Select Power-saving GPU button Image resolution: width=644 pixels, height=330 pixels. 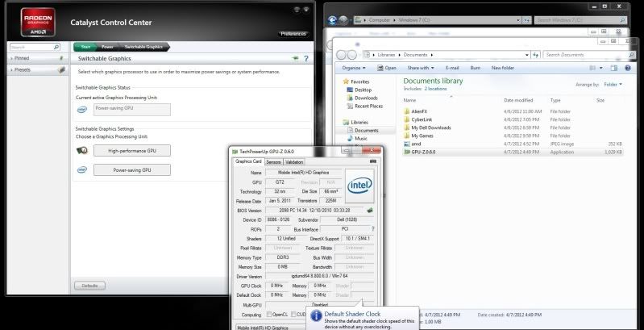tap(132, 169)
